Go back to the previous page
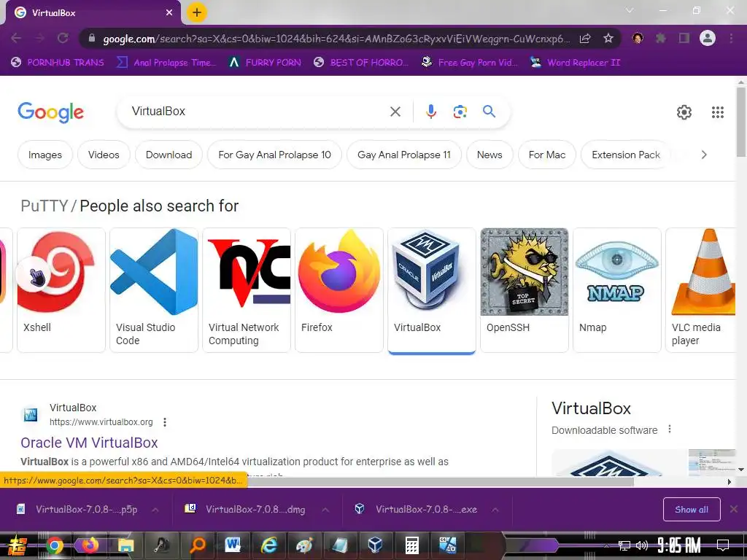 [16, 38]
